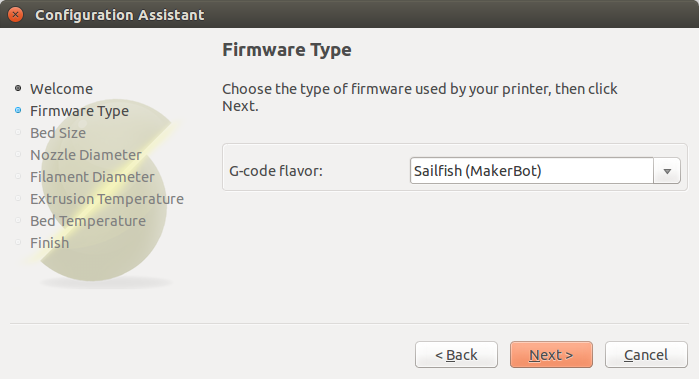
Task: Open the G-code flavor dropdown arrow
Action: (667, 171)
